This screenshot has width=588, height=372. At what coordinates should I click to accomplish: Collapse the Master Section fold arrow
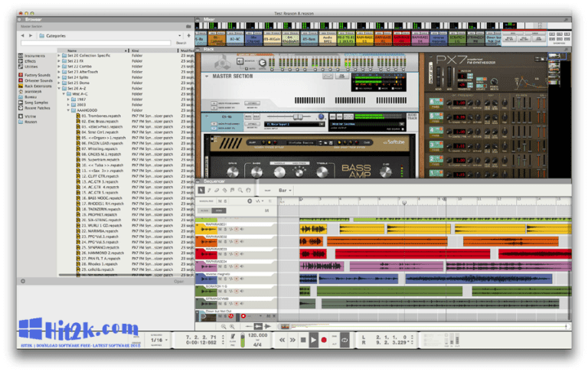[x=207, y=76]
